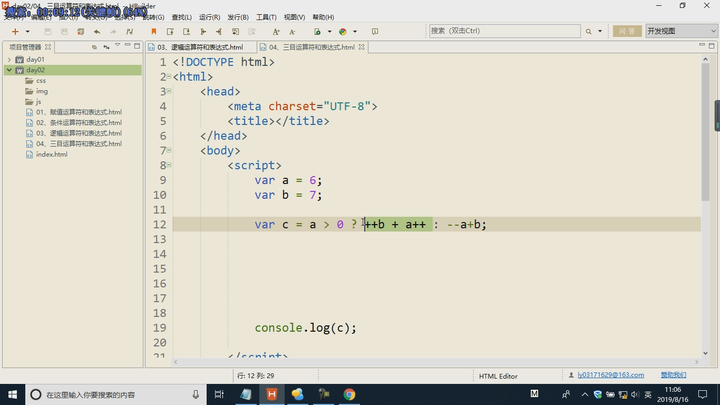This screenshot has height=405, width=720.
Task: Click the Undo arrow toolbar icon
Action: pos(97,31)
